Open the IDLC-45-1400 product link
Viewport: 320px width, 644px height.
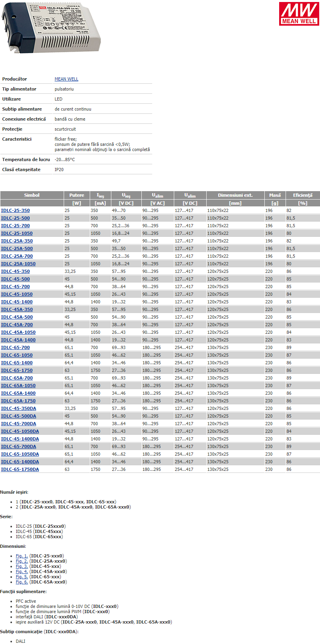click(17, 302)
